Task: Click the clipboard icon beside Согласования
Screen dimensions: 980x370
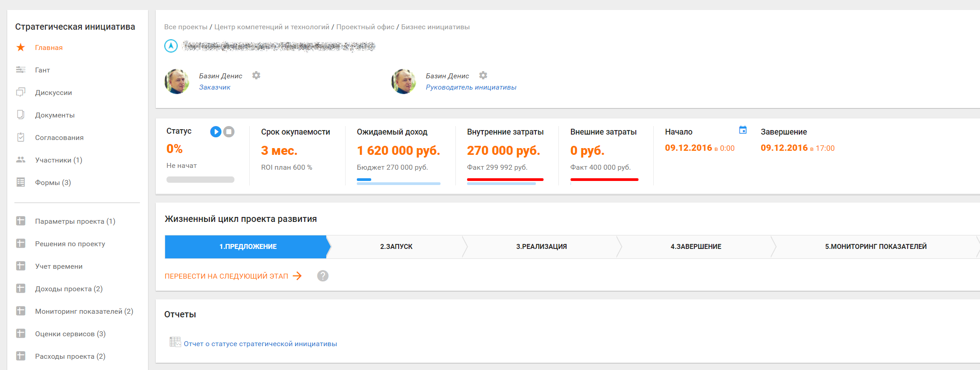Action: (x=21, y=137)
